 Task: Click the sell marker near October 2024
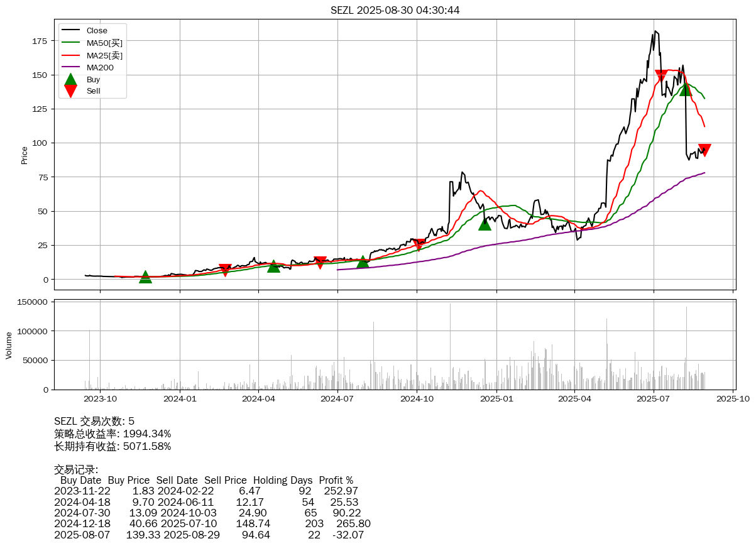[x=419, y=244]
